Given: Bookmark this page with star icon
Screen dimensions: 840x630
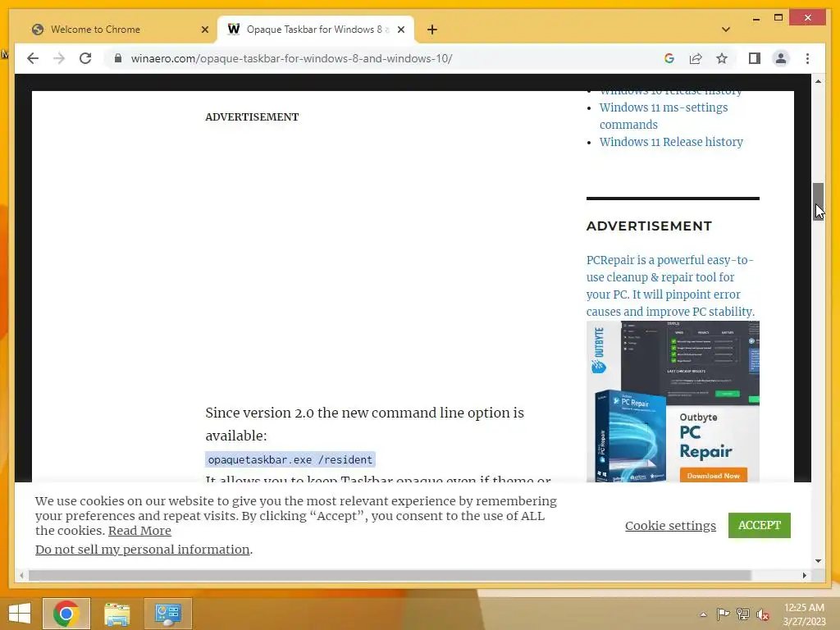Looking at the screenshot, I should click(x=722, y=58).
